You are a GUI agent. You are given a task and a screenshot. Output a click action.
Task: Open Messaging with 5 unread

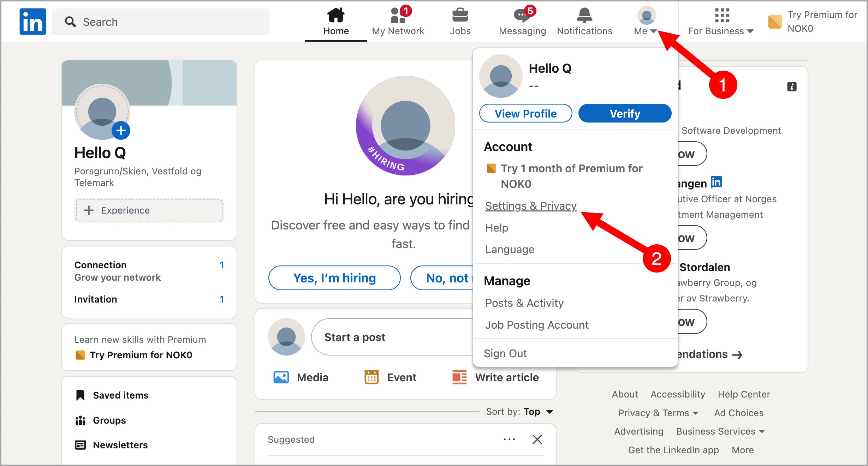pyautogui.click(x=522, y=22)
